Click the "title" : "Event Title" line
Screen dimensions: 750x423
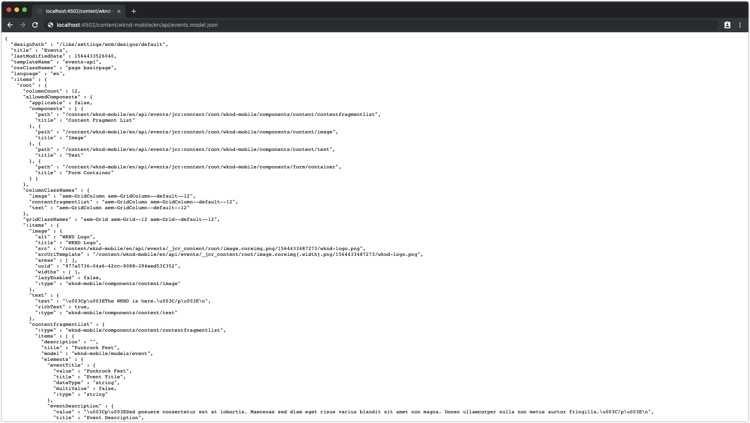89,377
